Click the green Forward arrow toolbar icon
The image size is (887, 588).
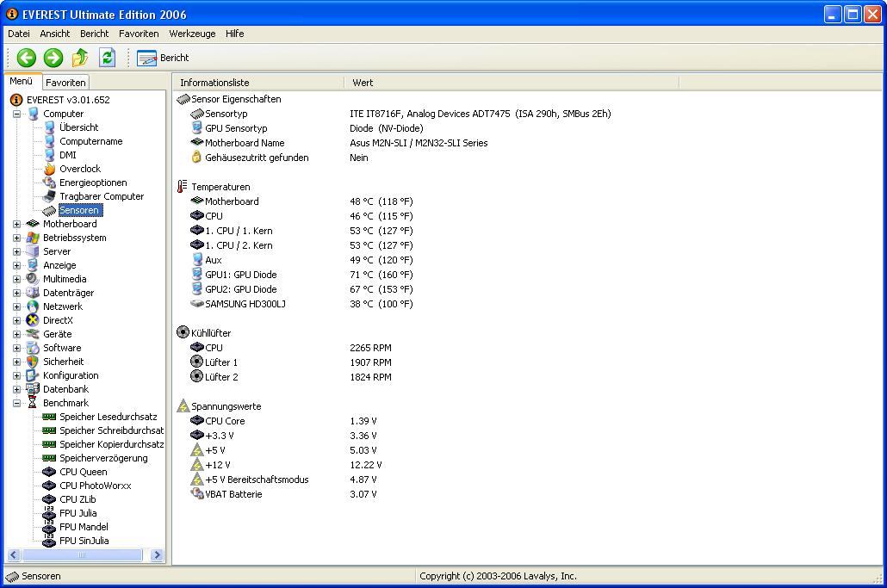53,58
